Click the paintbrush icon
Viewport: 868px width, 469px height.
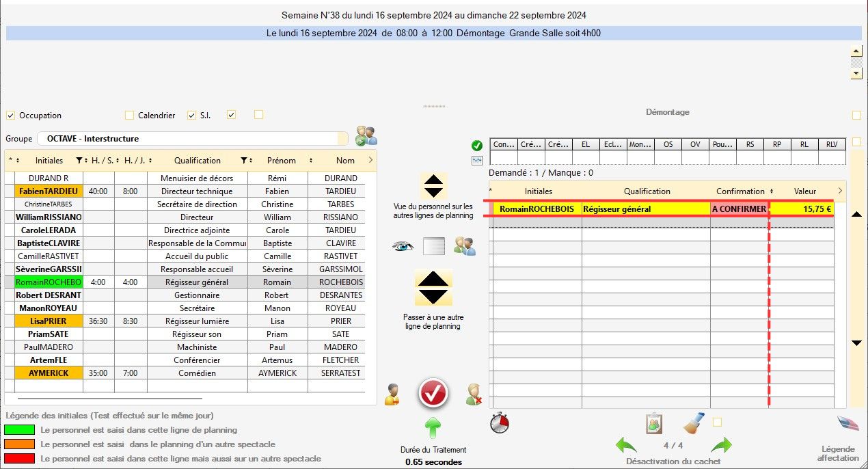(x=694, y=423)
